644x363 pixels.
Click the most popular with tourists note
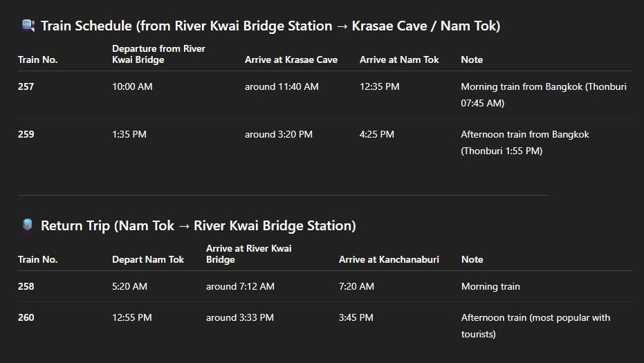(535, 326)
